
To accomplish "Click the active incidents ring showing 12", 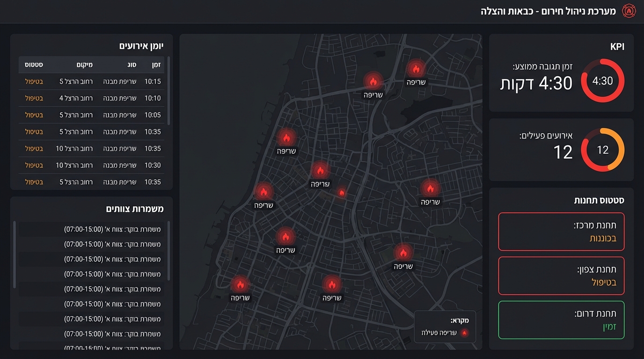I will (602, 150).
